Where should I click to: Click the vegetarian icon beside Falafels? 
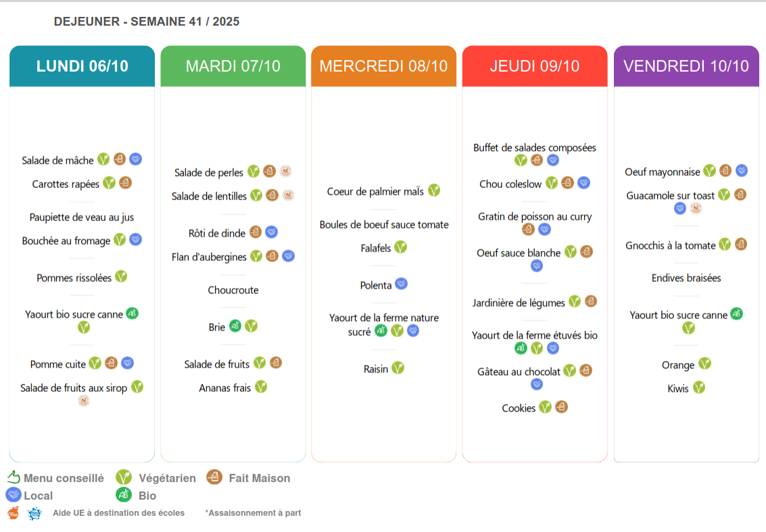coord(401,247)
